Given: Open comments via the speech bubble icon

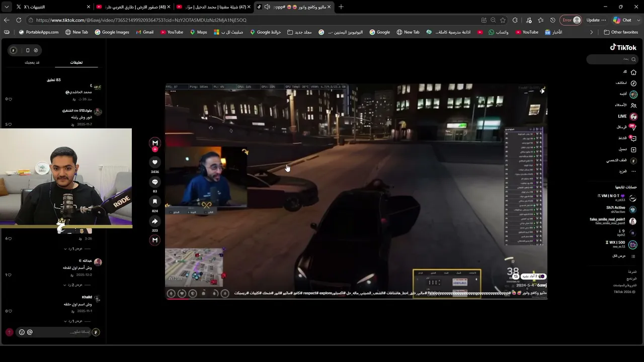Looking at the screenshot, I should [x=155, y=182].
